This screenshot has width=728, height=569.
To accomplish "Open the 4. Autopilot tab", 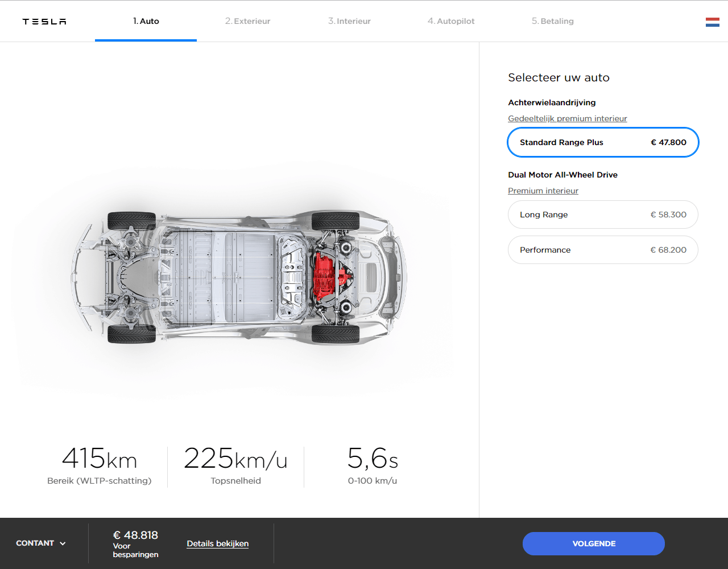I will 451,21.
